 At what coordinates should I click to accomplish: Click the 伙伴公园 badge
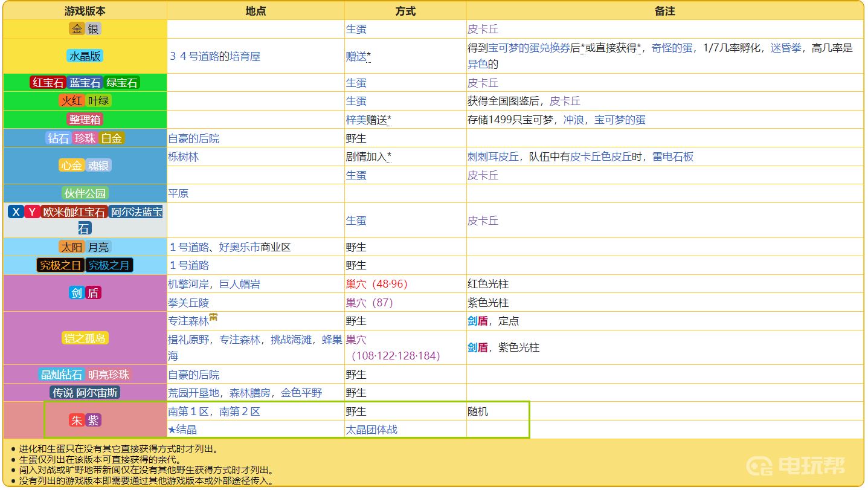coord(85,193)
